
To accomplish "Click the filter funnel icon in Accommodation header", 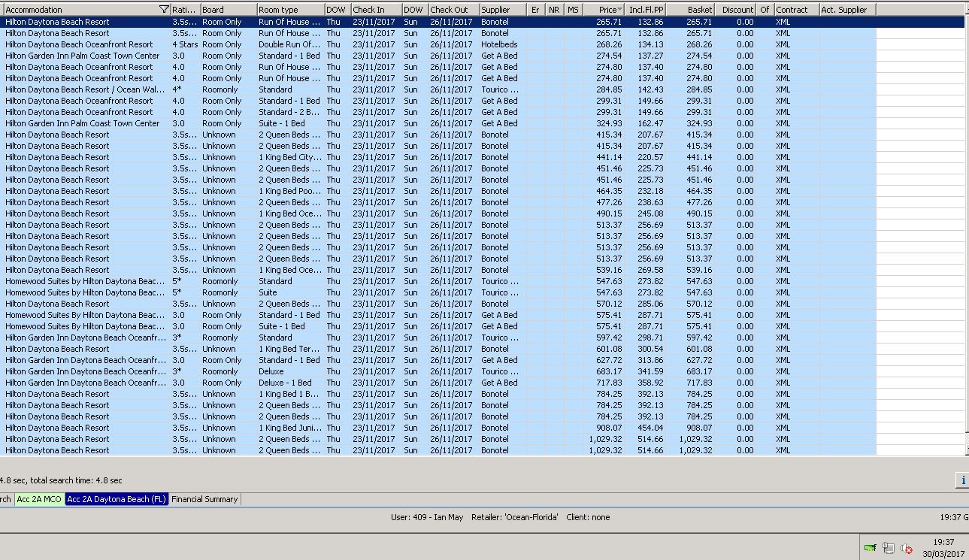I will 165,10.
